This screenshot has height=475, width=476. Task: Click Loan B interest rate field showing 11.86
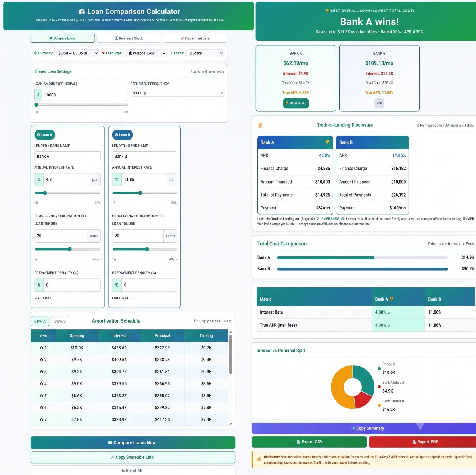coord(143,180)
